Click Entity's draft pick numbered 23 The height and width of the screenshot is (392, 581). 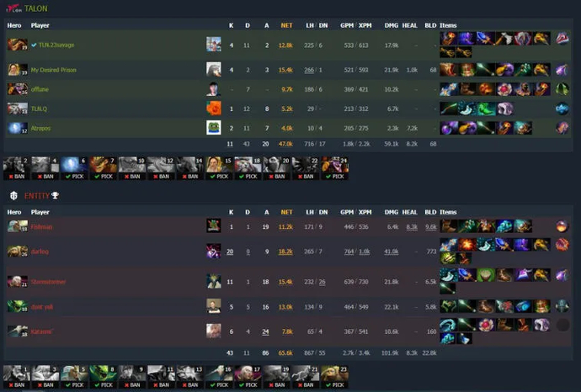pos(334,377)
